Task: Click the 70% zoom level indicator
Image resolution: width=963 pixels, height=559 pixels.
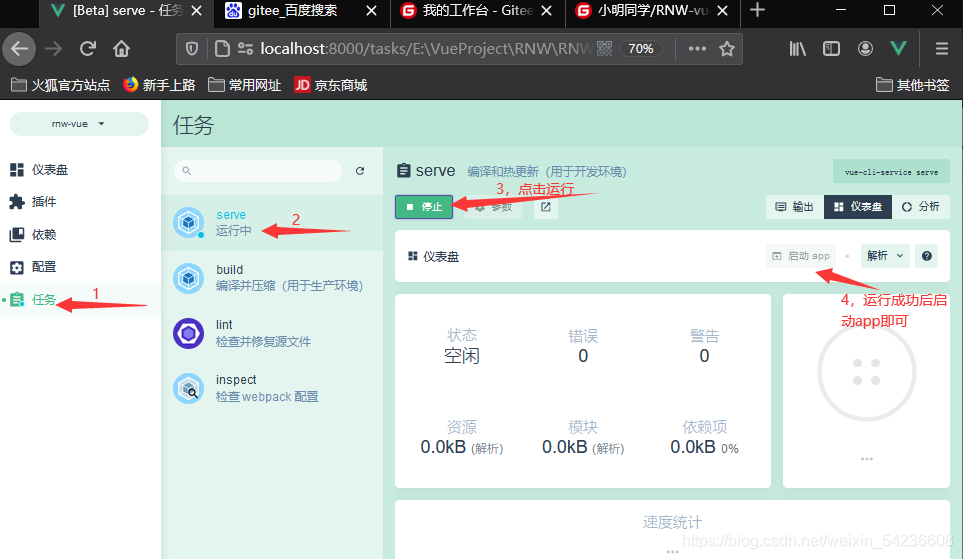Action: point(641,49)
